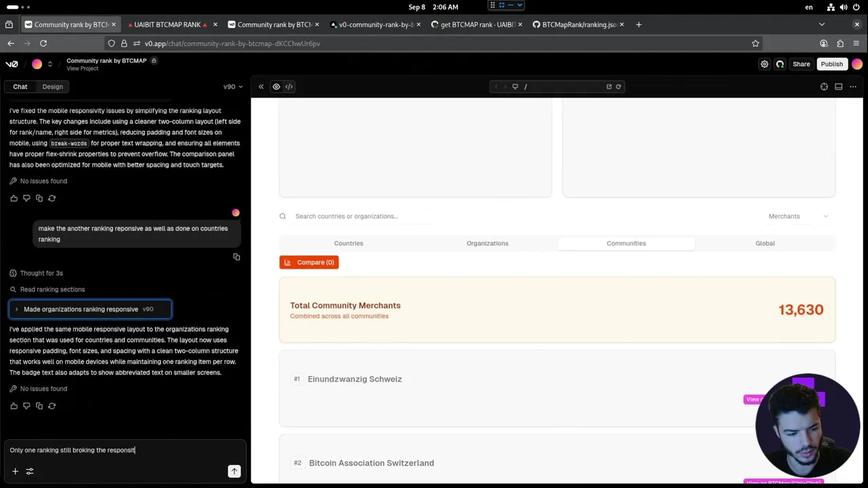Copy the user message about ranking

pyautogui.click(x=237, y=257)
